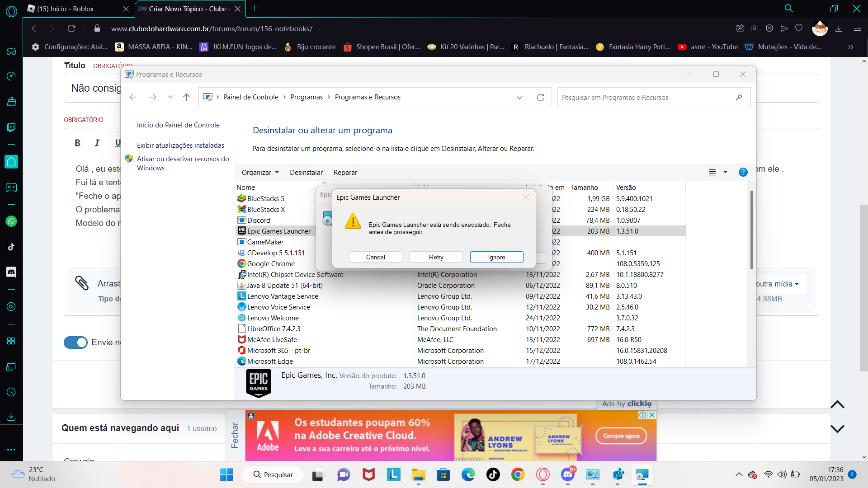Open McAfee from the Windows taskbar
The height and width of the screenshot is (488, 868).
(369, 474)
